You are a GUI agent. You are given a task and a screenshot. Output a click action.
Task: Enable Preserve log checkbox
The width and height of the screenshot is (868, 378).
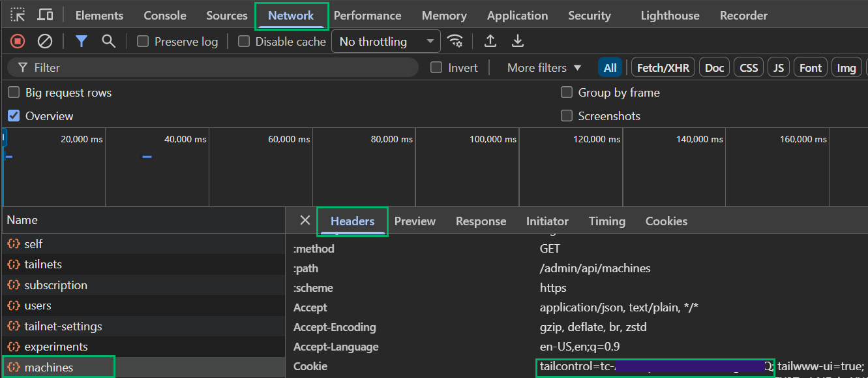pyautogui.click(x=143, y=42)
